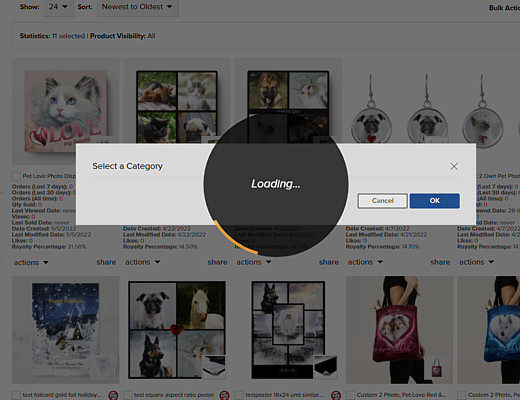
Task: Toggle checkbox for Custom 2 Photo, Pet Love Red
Action: click(x=350, y=395)
